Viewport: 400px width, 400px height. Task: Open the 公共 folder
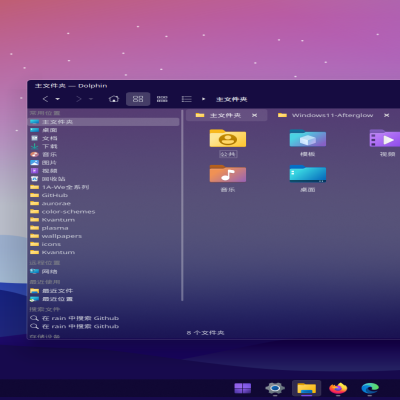pyautogui.click(x=228, y=143)
